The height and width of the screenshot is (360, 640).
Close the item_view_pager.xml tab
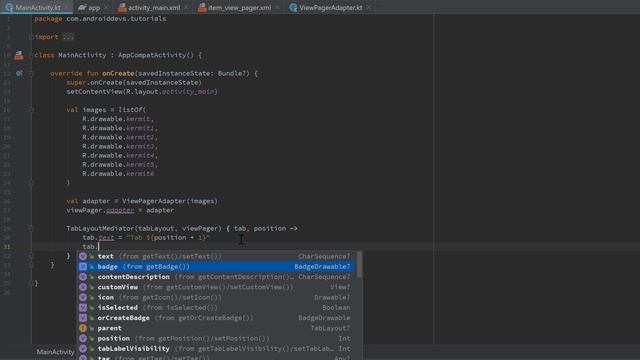(x=277, y=7)
